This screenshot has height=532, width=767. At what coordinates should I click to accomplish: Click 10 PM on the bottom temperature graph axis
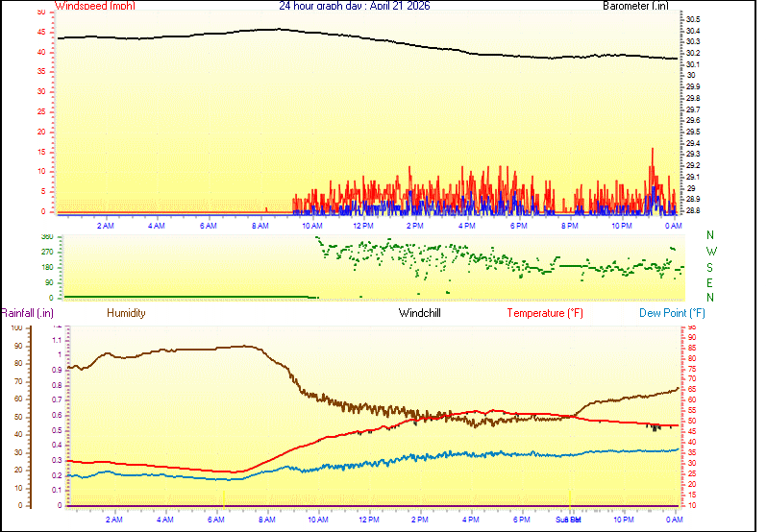[625, 520]
